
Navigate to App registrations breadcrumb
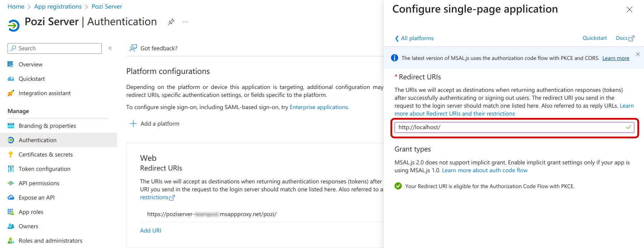tap(58, 6)
